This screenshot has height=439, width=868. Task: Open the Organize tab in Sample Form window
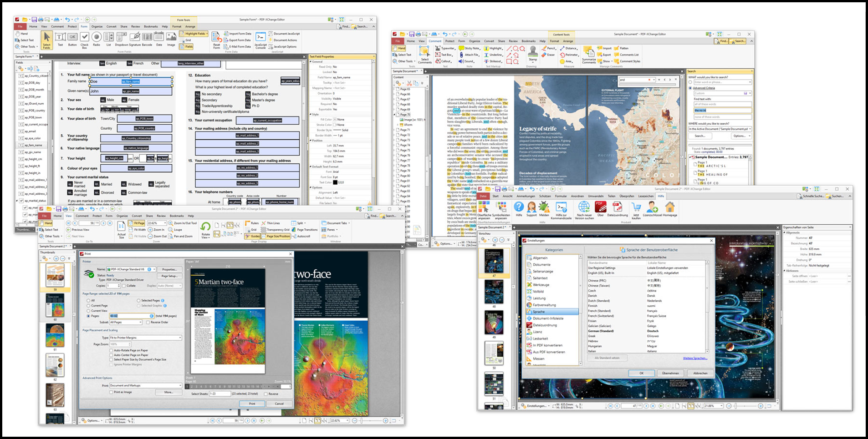(97, 26)
